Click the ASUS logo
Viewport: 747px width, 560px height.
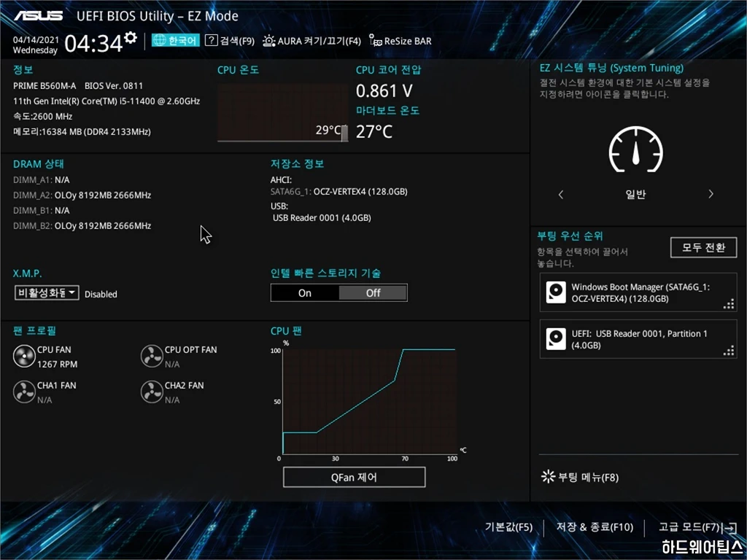point(38,16)
